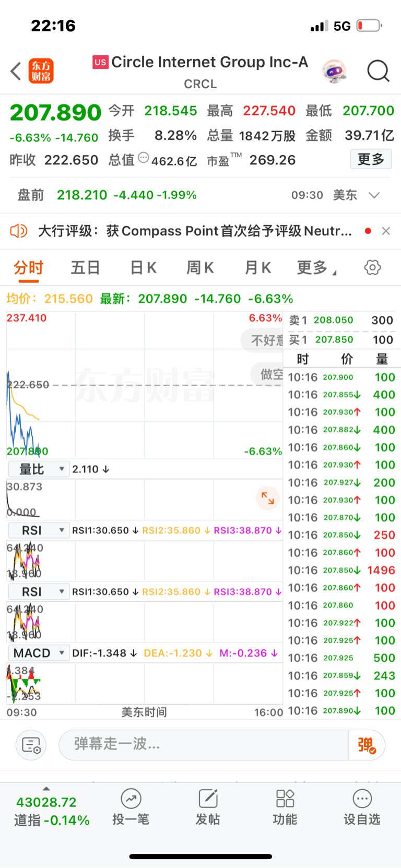The width and height of the screenshot is (401, 868).
Task: Tap the barrage settings list icon
Action: 31,745
